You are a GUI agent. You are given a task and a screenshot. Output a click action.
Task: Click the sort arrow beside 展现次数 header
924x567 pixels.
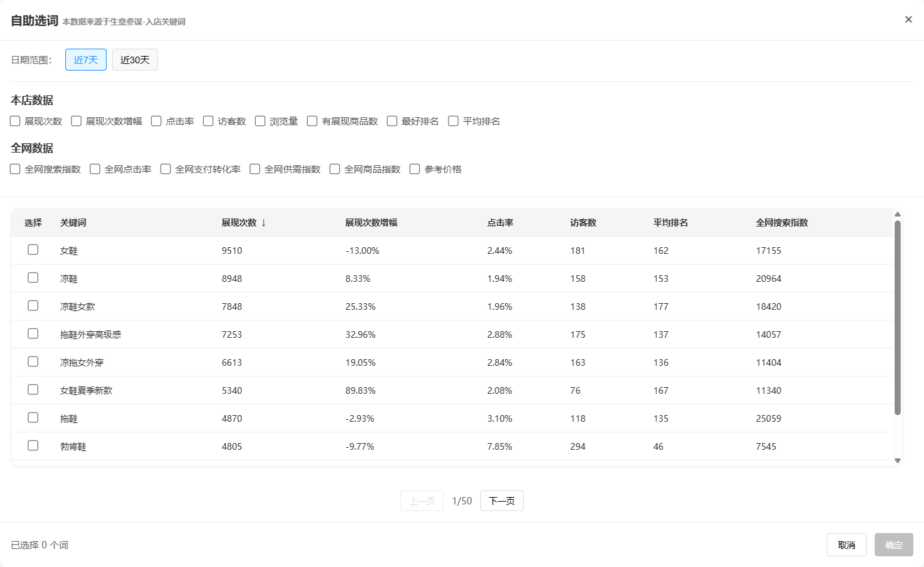[x=264, y=223]
